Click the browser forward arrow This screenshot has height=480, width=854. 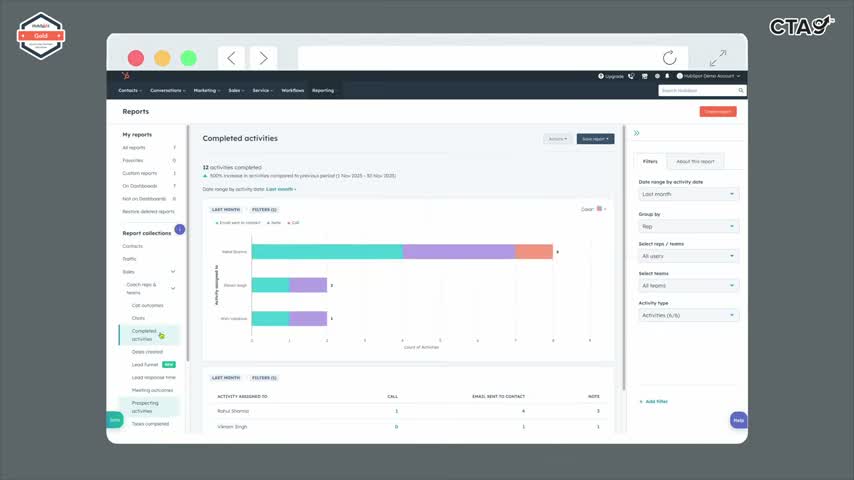point(263,58)
